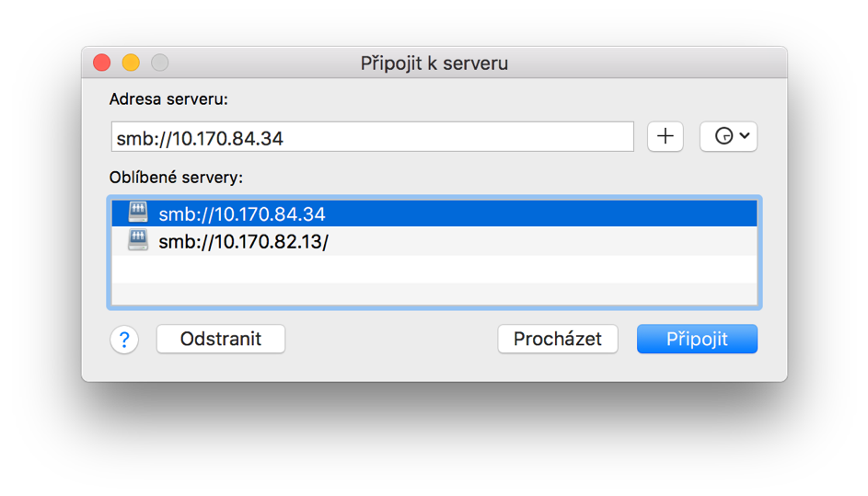
Task: Click the empty white row under the favorites
Action: (x=434, y=269)
